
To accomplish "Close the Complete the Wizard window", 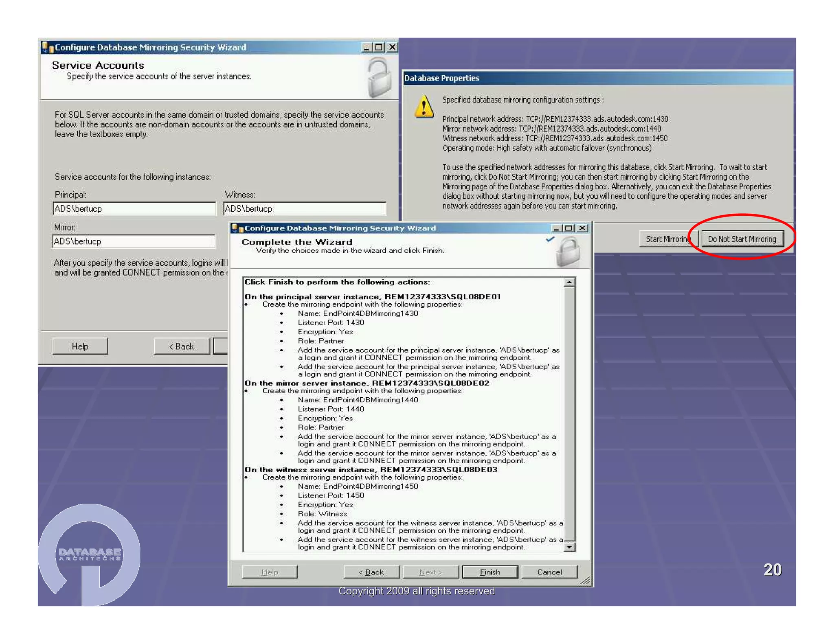I will point(583,228).
